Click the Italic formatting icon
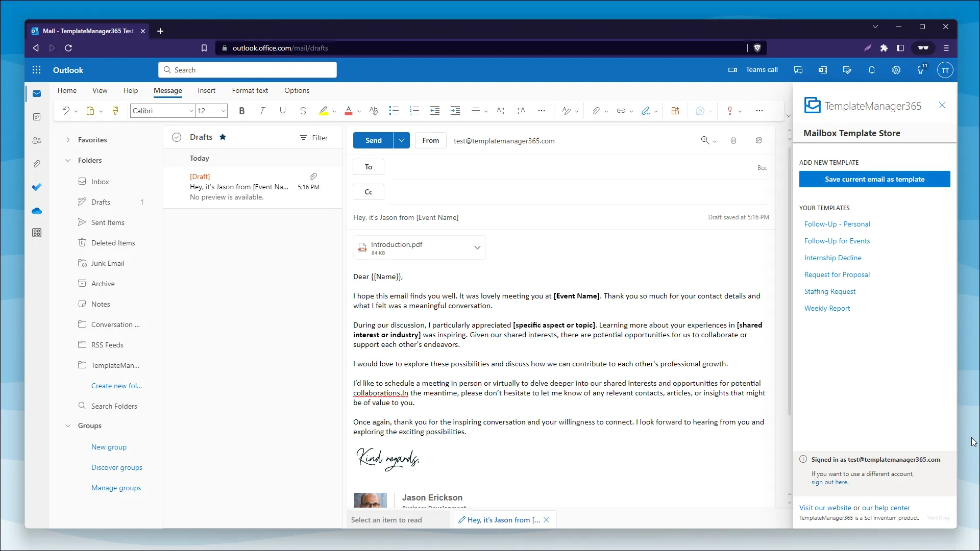 (x=262, y=111)
